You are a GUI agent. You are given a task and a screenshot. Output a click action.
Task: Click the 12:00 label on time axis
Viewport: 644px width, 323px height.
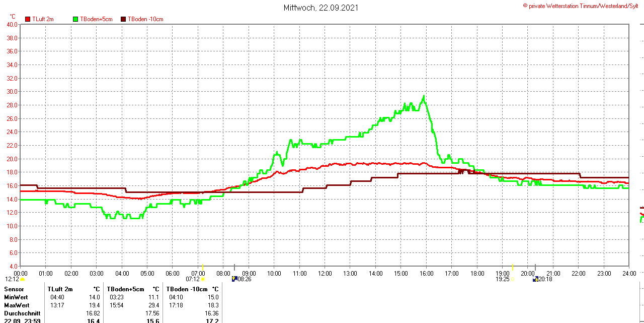pos(325,274)
